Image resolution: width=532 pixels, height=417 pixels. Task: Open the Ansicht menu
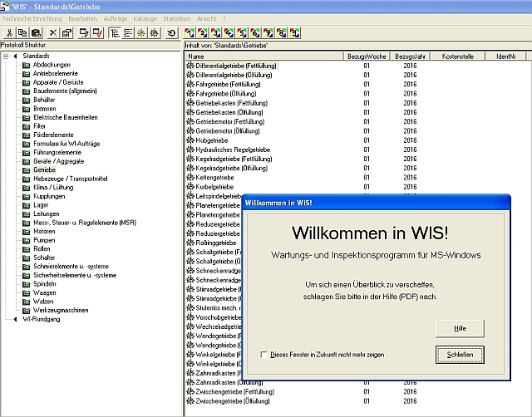coord(207,19)
